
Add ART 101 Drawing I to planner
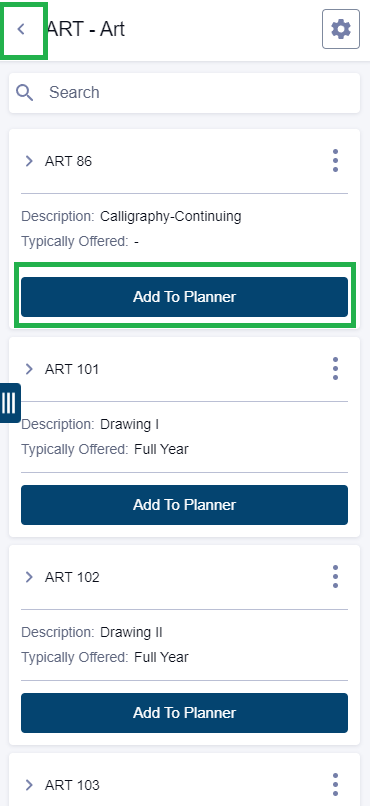click(184, 505)
